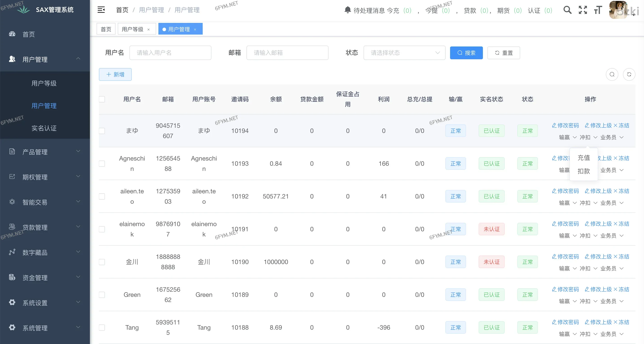Choose 充值 from the popup menu
The height and width of the screenshot is (344, 644).
click(x=584, y=158)
